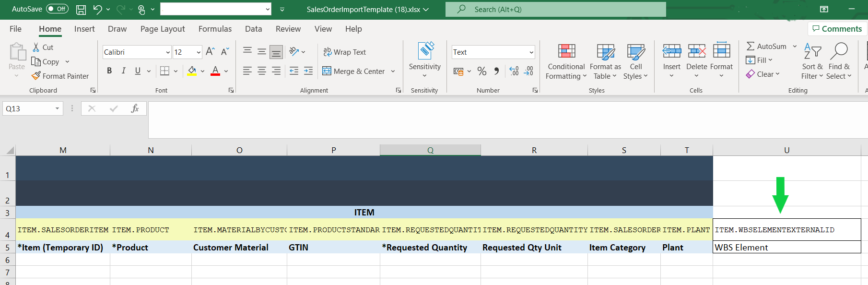
Task: Switch to the Review tab
Action: pos(288,29)
